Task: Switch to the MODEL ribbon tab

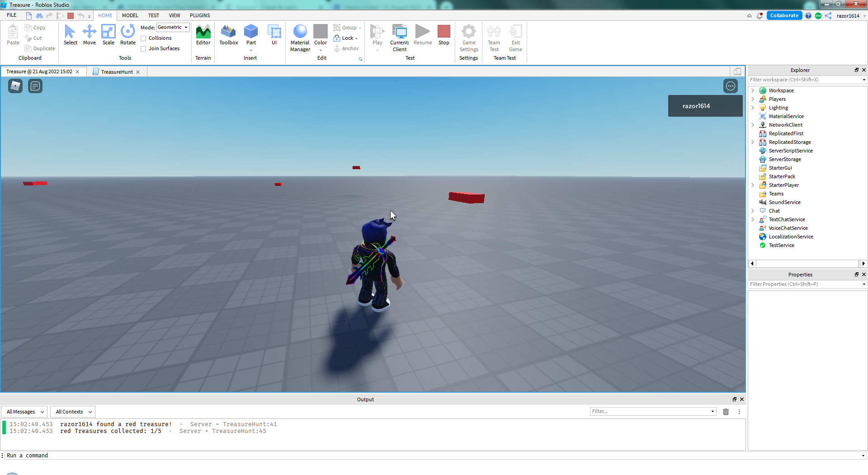Action: click(130, 15)
